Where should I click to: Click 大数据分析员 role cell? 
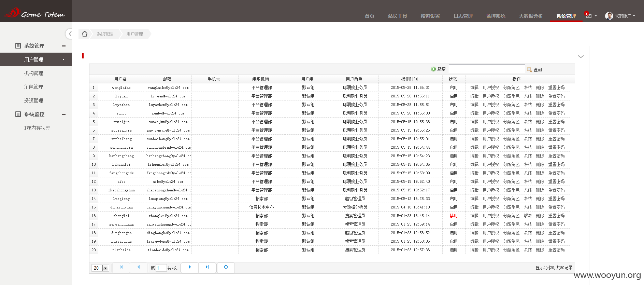(355, 207)
